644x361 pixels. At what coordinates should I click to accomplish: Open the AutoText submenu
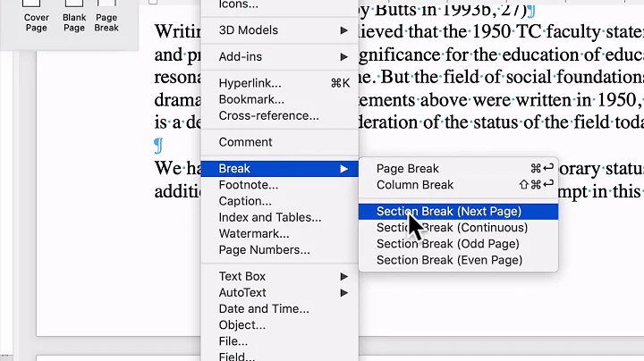(x=279, y=292)
